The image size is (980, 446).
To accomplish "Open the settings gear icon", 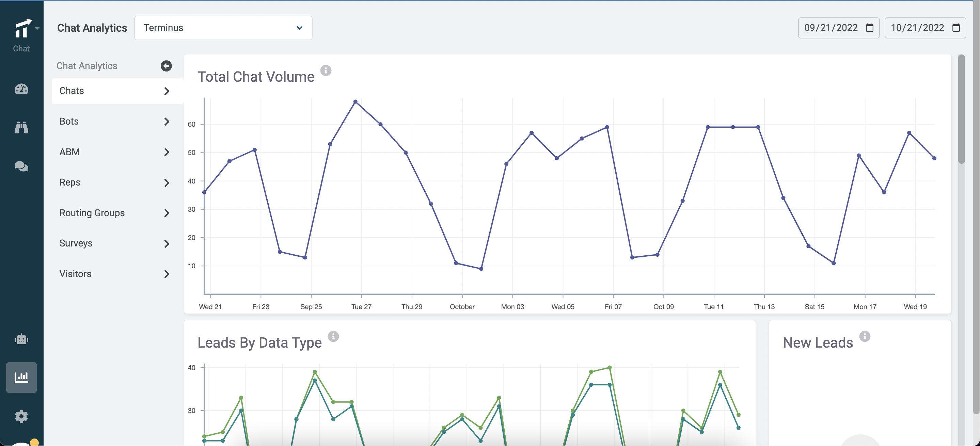I will click(x=21, y=416).
